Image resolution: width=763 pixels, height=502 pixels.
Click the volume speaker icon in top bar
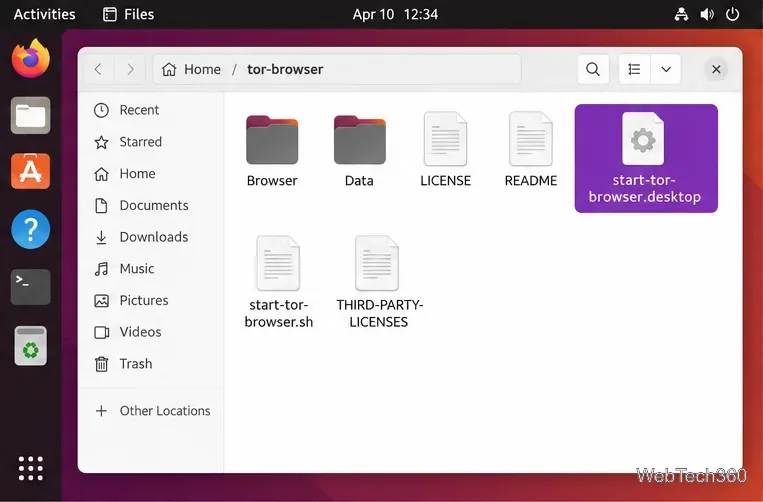click(707, 14)
